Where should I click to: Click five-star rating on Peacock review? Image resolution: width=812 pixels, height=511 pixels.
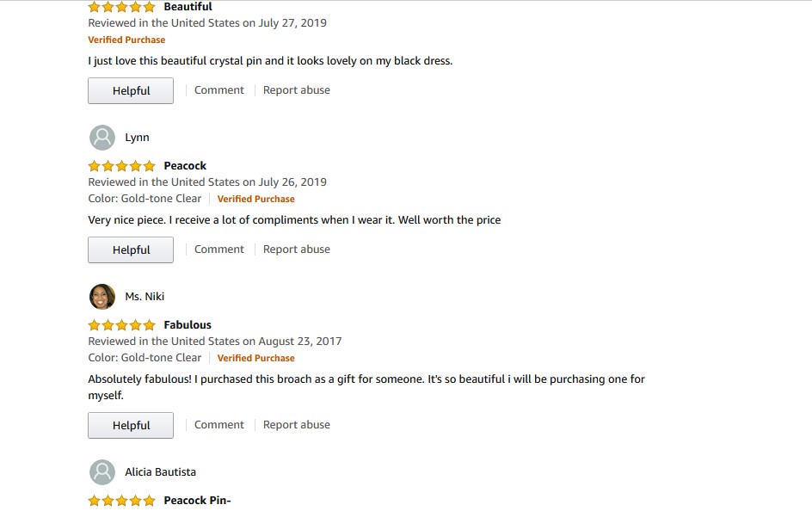click(x=122, y=166)
